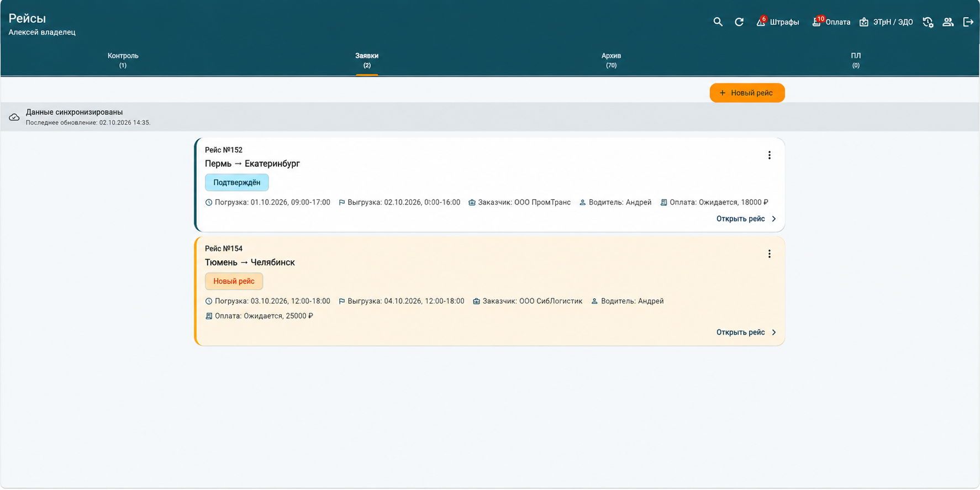Log out using the exit arrow icon
Screen dimensions: 980x490
point(968,22)
